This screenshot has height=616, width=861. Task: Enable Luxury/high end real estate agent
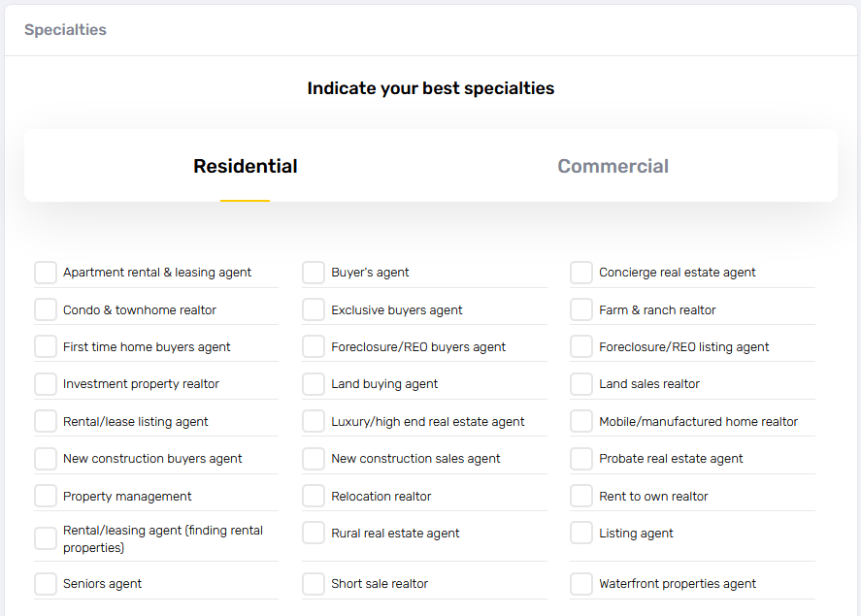(314, 422)
